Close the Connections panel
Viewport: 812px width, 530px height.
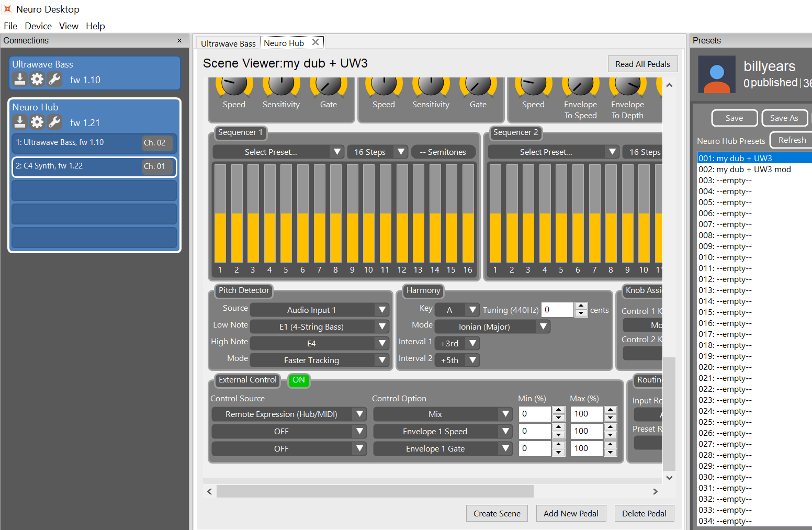pos(179,41)
